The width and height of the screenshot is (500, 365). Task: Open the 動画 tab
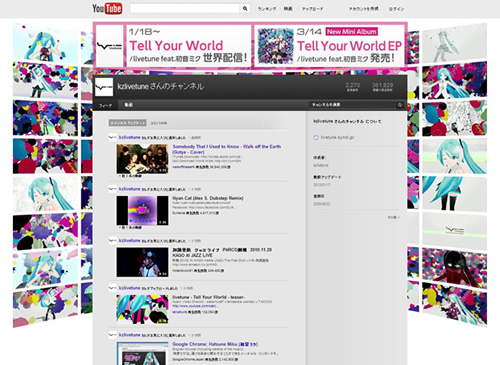click(129, 105)
